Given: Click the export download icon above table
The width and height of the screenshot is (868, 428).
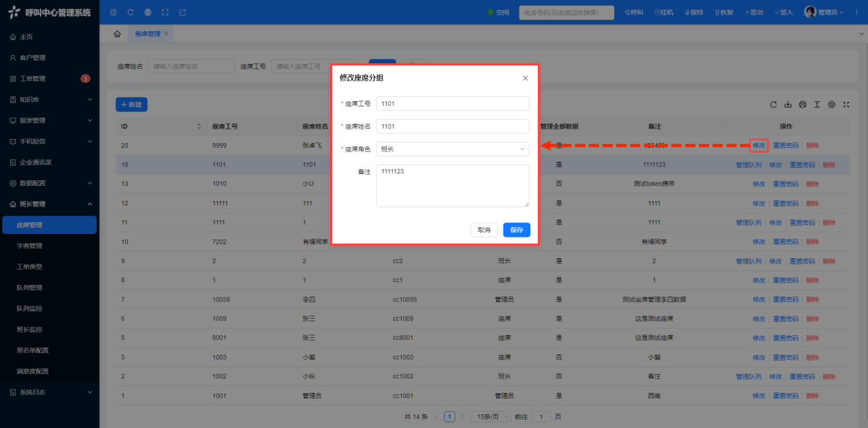Looking at the screenshot, I should 788,105.
